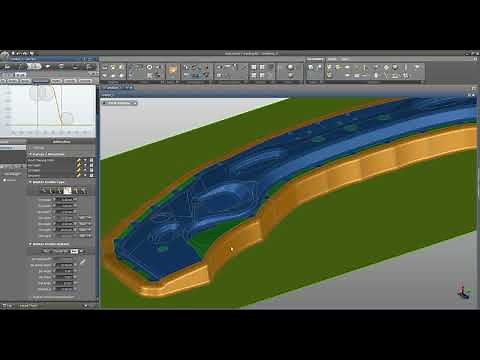Viewport: 480px width, 360px height.
Task: Click the pencil edit icon beside the lower parameter fields
Action: tap(83, 262)
